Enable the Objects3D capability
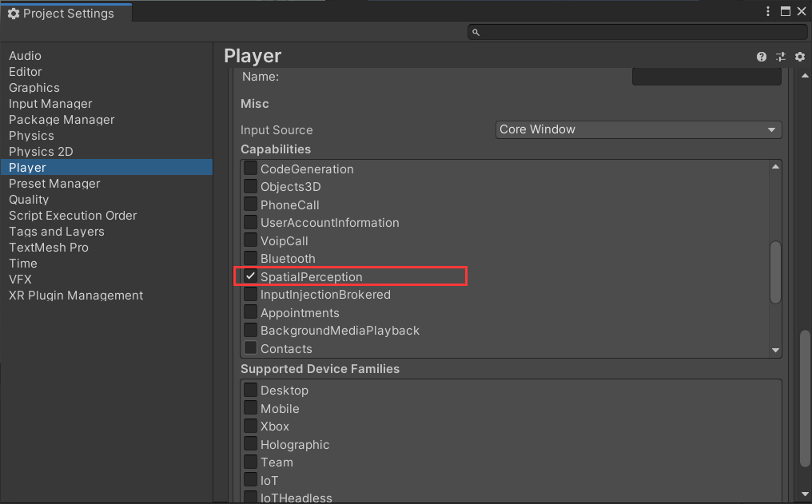812x504 pixels. [x=251, y=187]
